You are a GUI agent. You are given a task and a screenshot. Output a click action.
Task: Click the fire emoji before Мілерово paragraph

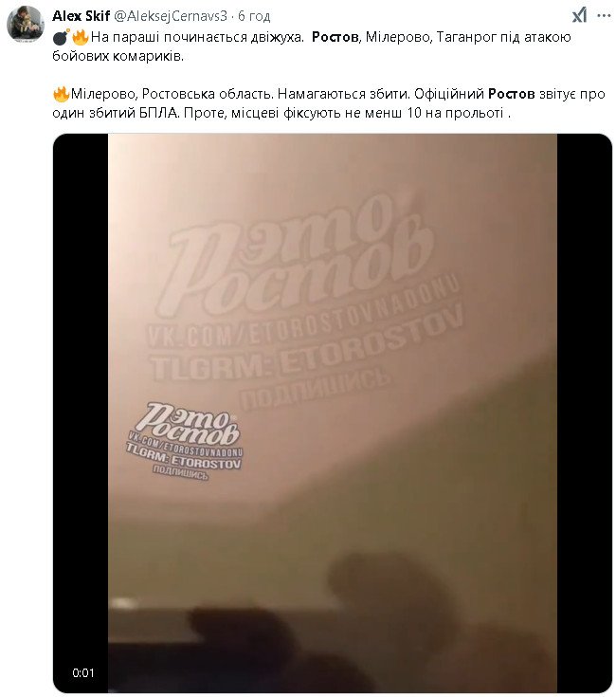[61, 94]
